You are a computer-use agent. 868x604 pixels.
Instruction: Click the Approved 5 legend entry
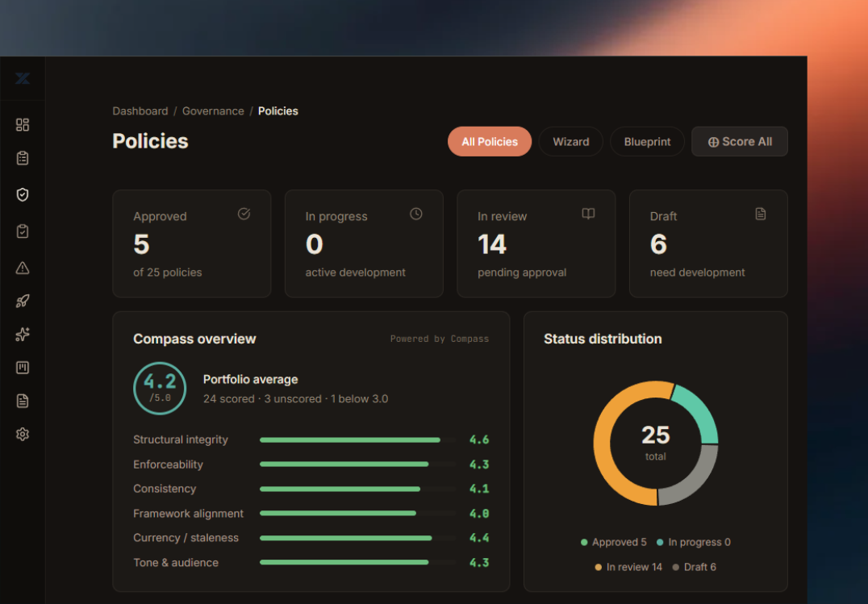[x=613, y=542]
